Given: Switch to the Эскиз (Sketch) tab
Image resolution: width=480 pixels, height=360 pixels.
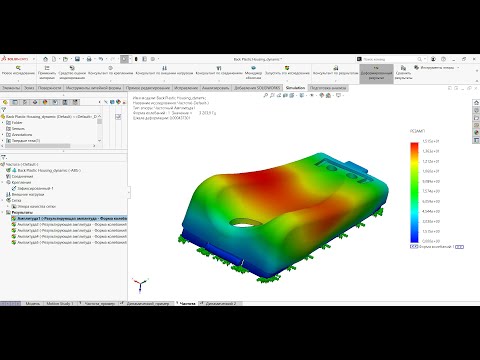Looking at the screenshot, I should (29, 88).
